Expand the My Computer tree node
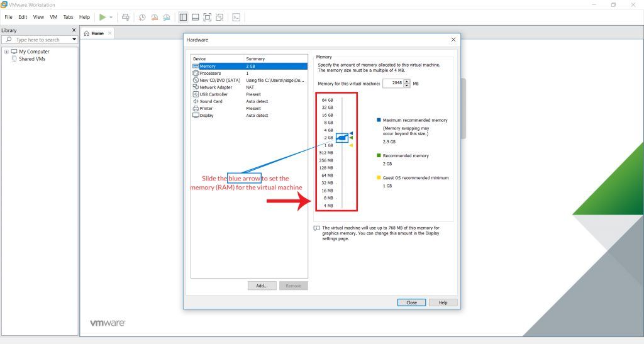The width and height of the screenshot is (644, 344). [6, 52]
